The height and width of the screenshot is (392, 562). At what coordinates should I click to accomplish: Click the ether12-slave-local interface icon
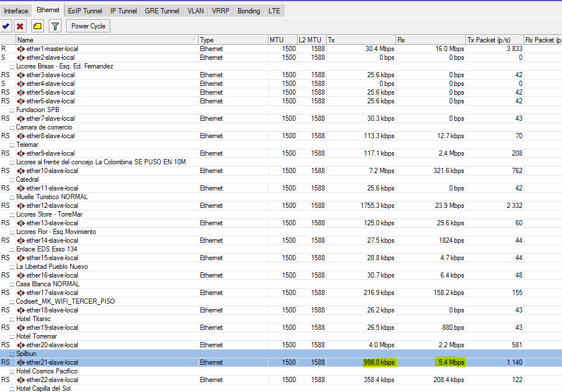21,206
